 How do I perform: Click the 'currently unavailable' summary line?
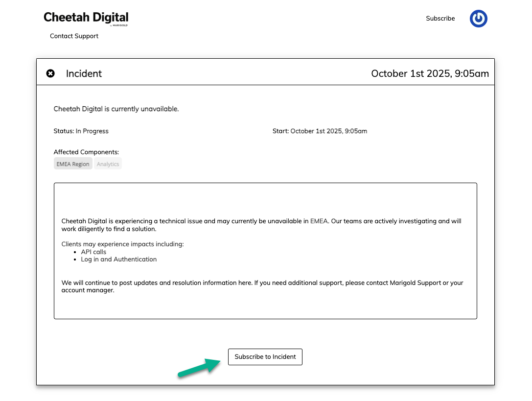coord(116,109)
